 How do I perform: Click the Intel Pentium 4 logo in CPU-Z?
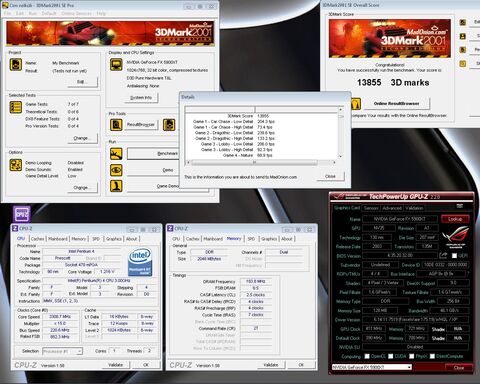click(x=140, y=262)
